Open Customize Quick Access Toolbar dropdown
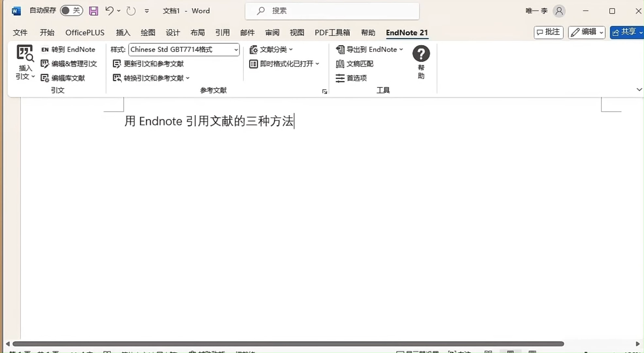This screenshot has height=353, width=644. point(147,11)
